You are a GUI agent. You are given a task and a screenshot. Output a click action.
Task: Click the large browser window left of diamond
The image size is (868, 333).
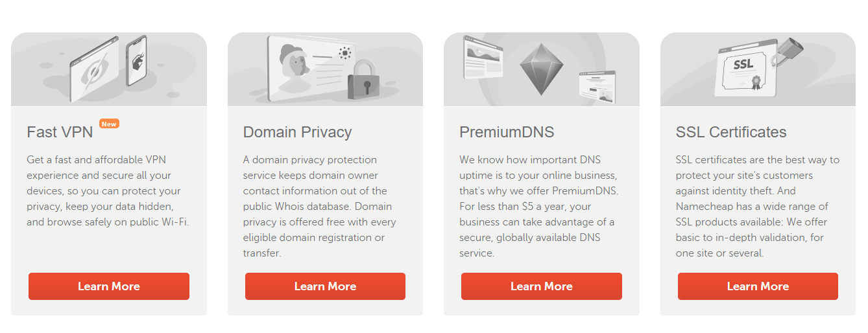483,57
